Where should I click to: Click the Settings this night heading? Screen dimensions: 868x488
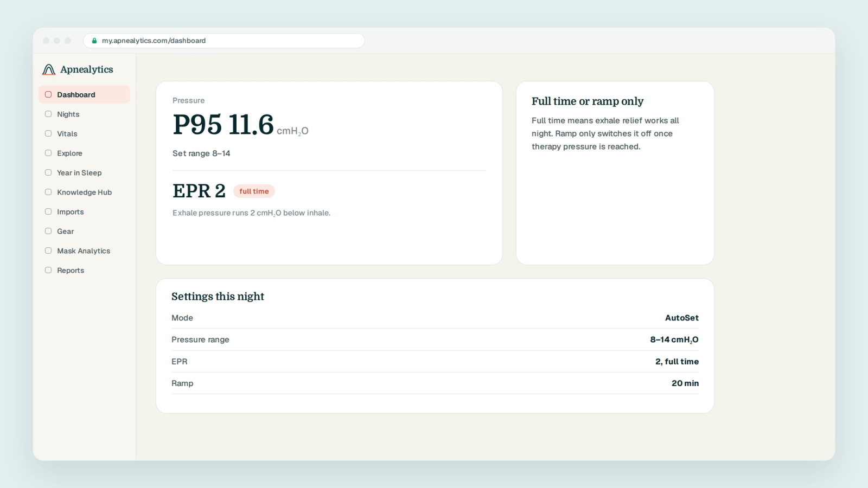218,297
